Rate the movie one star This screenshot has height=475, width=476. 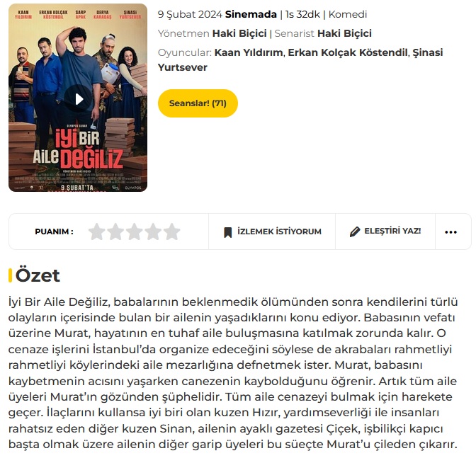(x=96, y=231)
